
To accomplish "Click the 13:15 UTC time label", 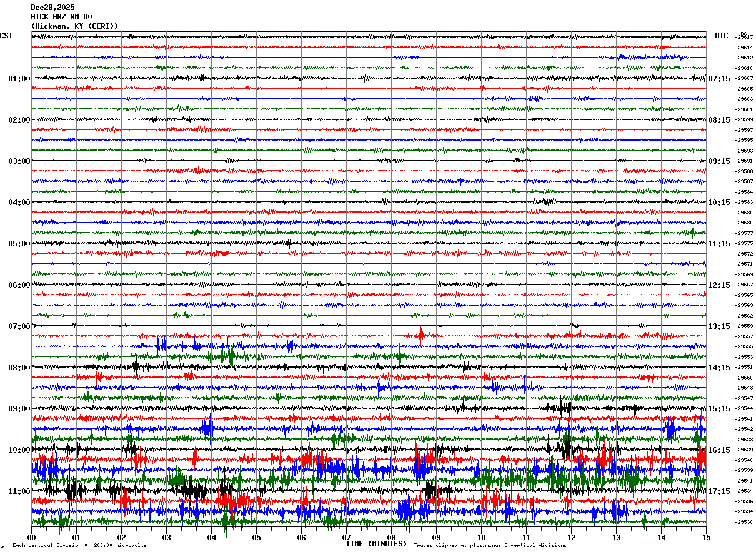I will coord(719,326).
